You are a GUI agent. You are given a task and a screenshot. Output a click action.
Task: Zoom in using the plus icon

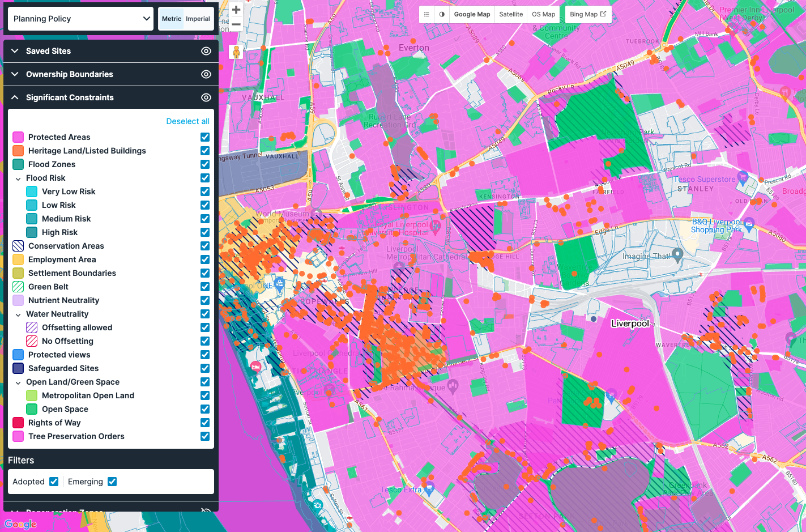point(236,10)
